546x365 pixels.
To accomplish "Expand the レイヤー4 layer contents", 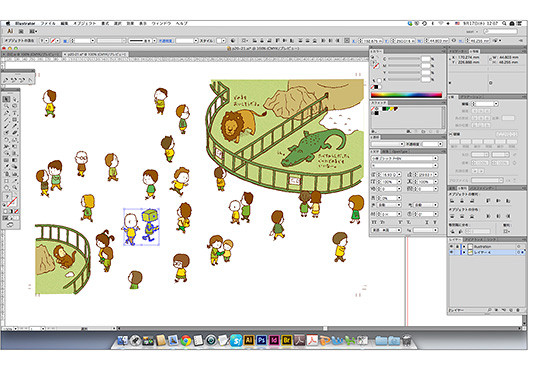I will [x=464, y=252].
